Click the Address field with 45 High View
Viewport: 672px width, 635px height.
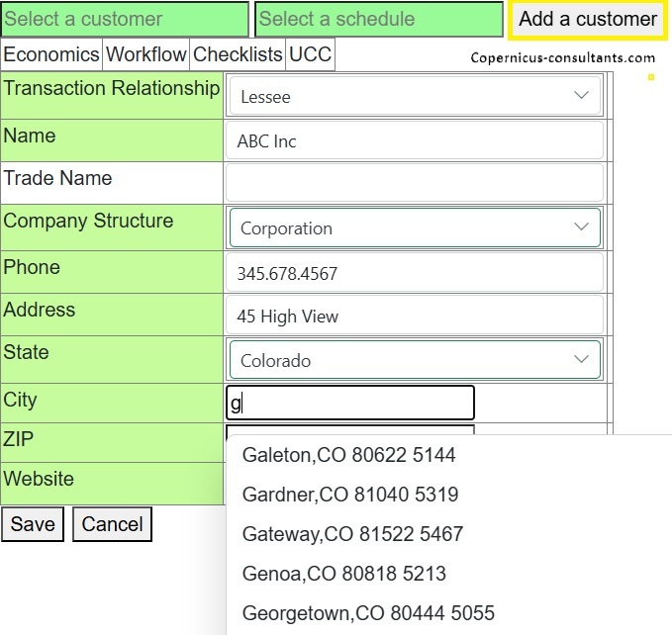[x=415, y=317]
